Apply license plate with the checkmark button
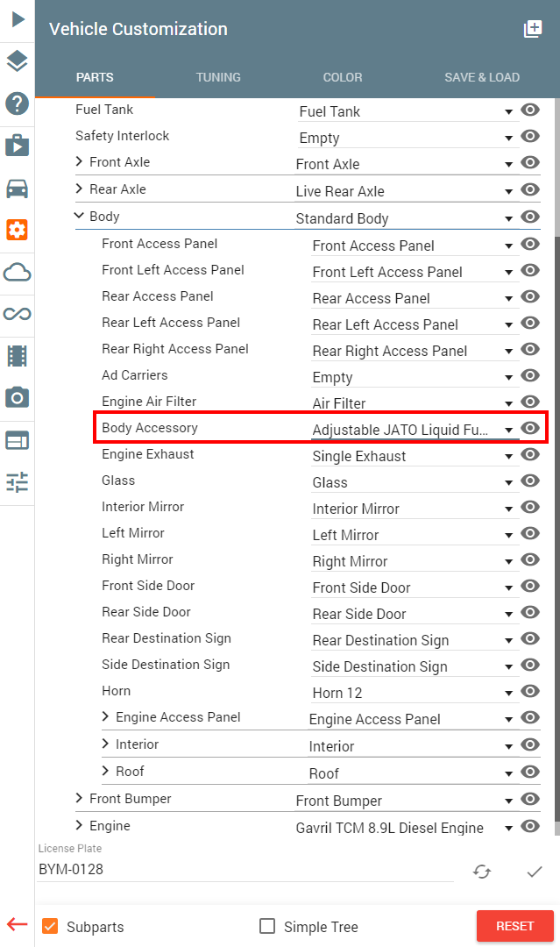The width and height of the screenshot is (560, 947). 534,871
